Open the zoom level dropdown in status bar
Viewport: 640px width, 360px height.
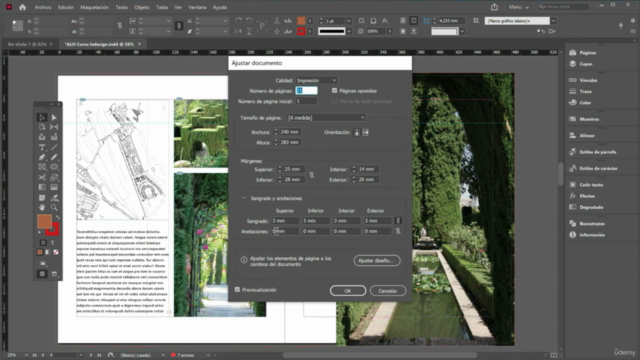click(26, 355)
